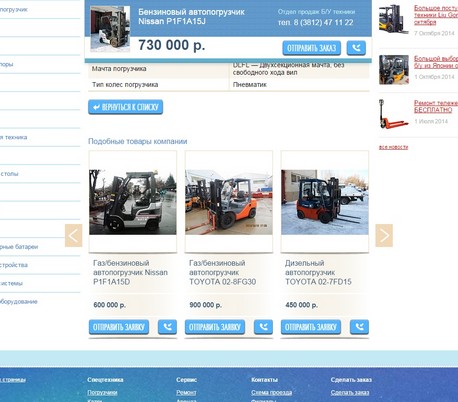Screen dimensions: 458x402
Task: Click price 900 000 р.
Action: tap(205, 305)
